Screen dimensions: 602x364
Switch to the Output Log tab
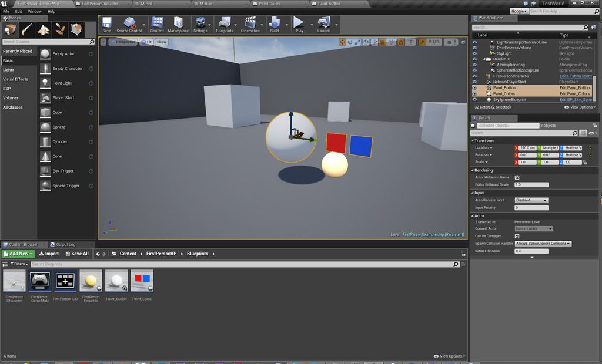point(65,244)
